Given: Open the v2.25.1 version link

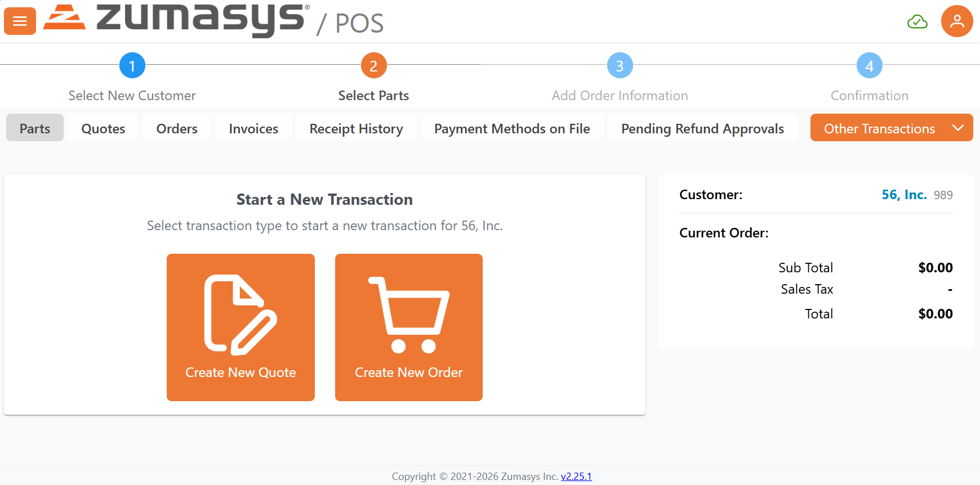Looking at the screenshot, I should click(576, 477).
